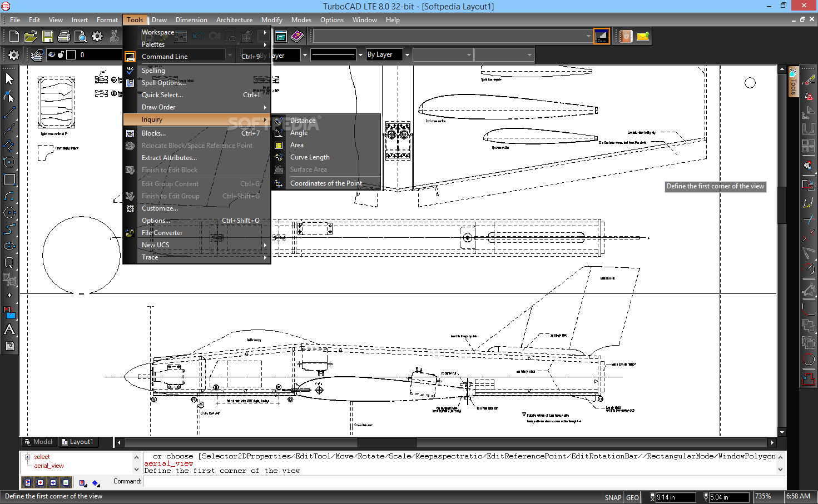This screenshot has width=818, height=504.
Task: Toggle the second command panel button
Action: click(41, 482)
